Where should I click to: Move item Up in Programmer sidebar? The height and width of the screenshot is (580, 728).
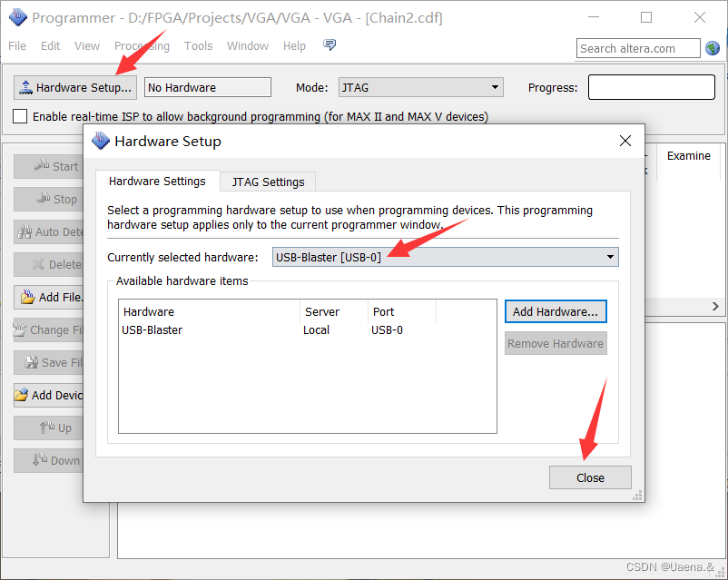[x=49, y=428]
